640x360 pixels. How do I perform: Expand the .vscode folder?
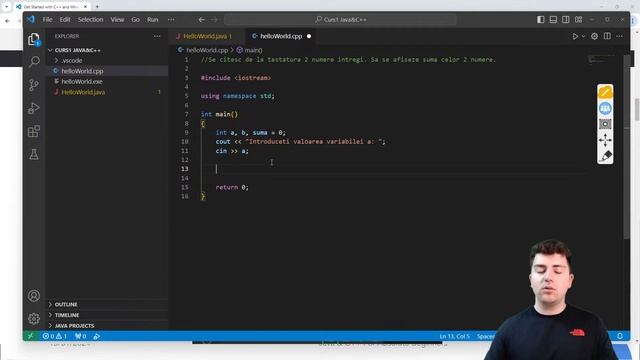72,60
